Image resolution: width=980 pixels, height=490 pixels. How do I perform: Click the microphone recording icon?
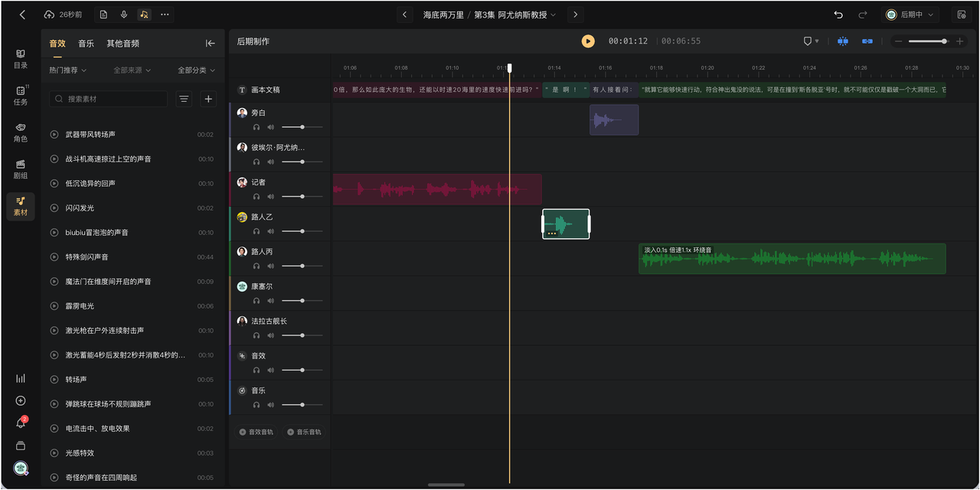[x=124, y=15]
